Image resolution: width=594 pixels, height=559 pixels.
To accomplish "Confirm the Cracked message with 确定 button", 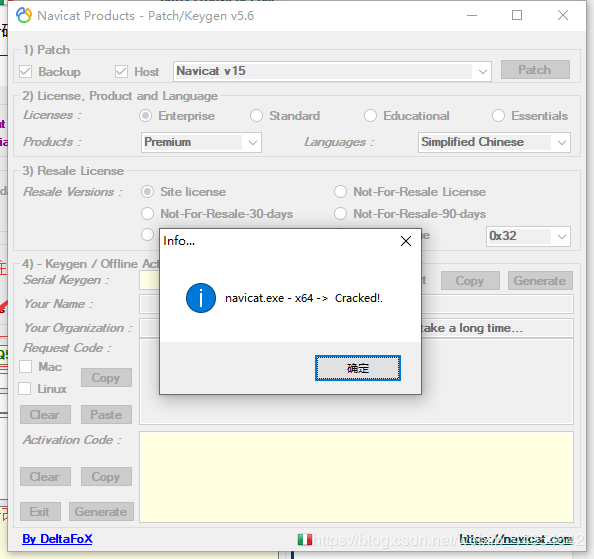I will click(358, 368).
